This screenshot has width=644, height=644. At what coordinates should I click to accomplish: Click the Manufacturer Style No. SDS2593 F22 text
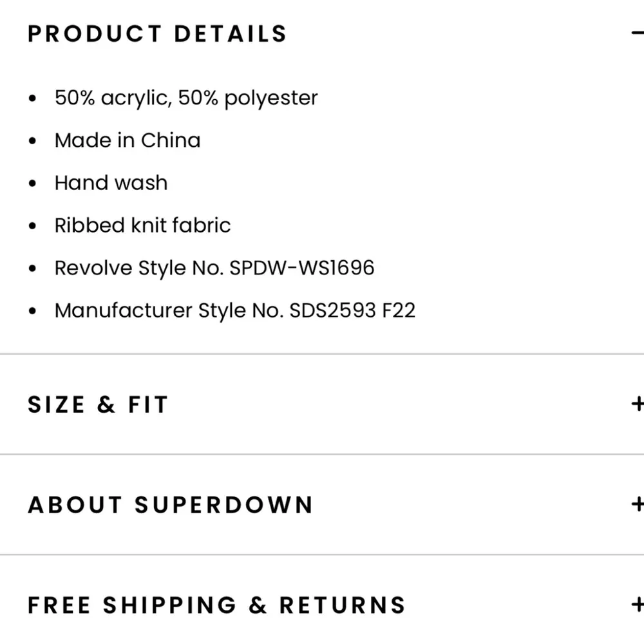coord(235,310)
